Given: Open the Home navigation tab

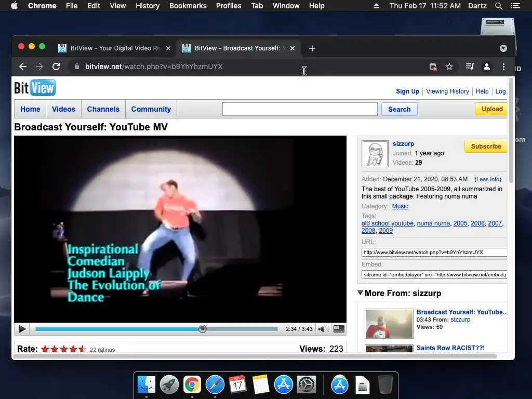Looking at the screenshot, I should pos(30,109).
